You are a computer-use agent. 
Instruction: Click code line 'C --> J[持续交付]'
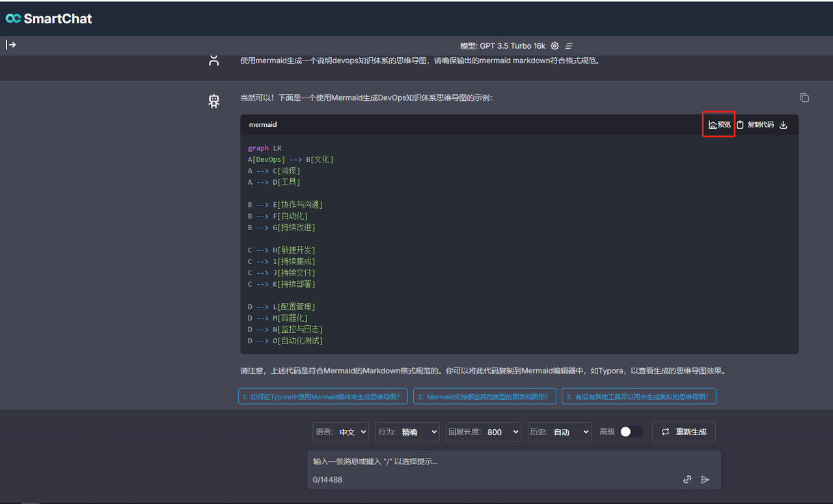click(x=281, y=272)
